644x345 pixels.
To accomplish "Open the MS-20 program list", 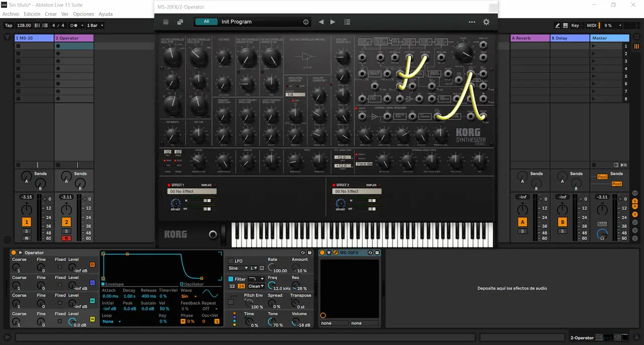I will [x=347, y=22].
